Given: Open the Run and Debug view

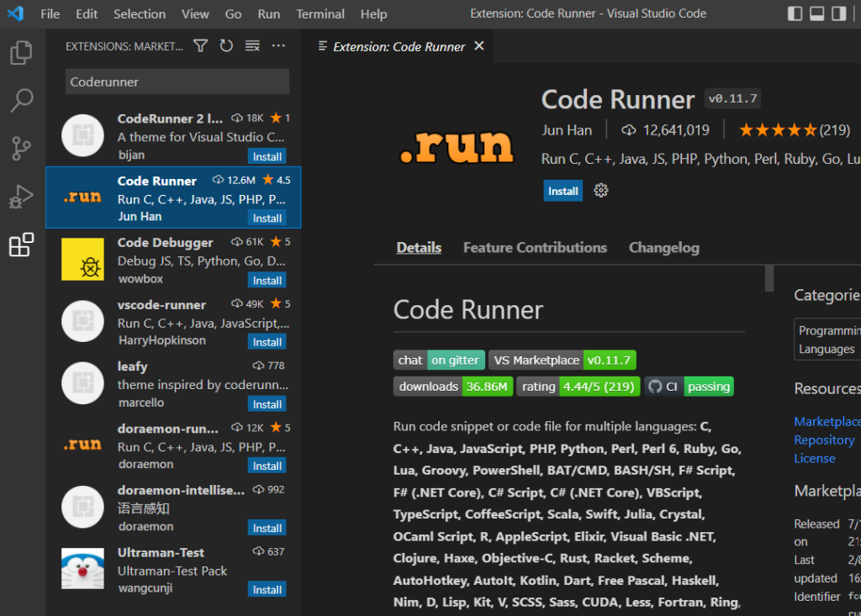Looking at the screenshot, I should pos(21,197).
